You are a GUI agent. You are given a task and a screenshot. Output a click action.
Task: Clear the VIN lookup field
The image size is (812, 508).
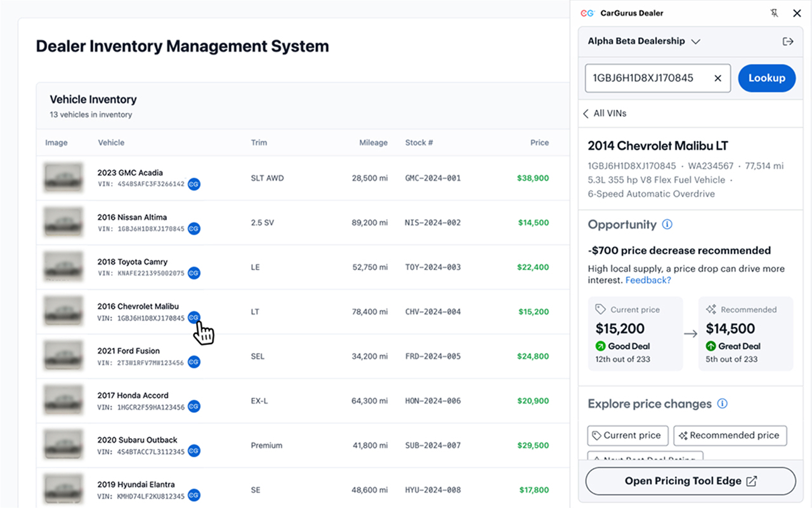click(718, 78)
